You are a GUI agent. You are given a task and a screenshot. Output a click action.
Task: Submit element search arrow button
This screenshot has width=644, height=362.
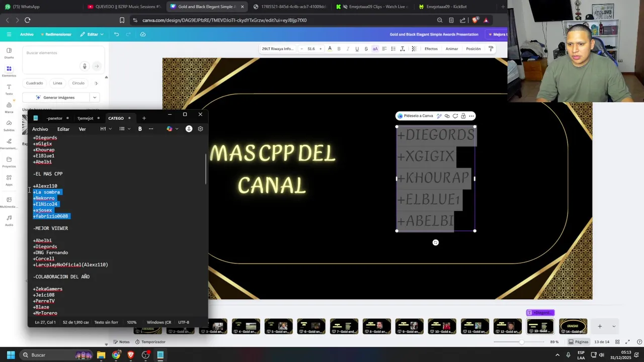(x=97, y=66)
